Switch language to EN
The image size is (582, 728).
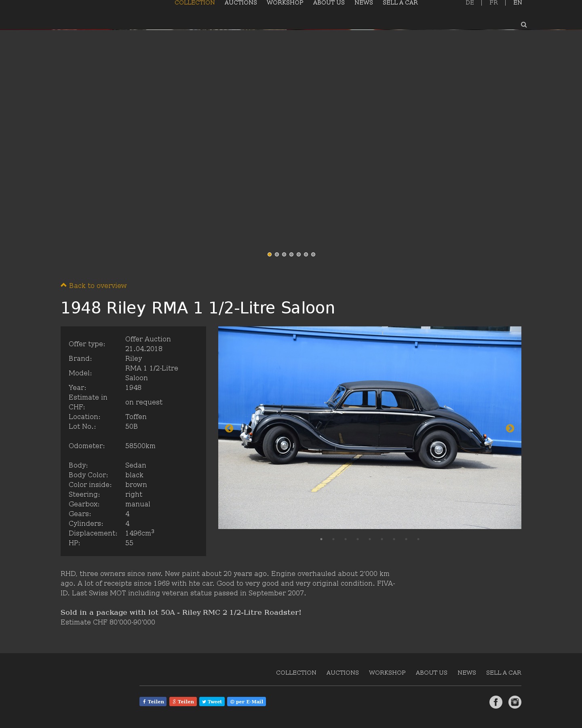(x=518, y=3)
